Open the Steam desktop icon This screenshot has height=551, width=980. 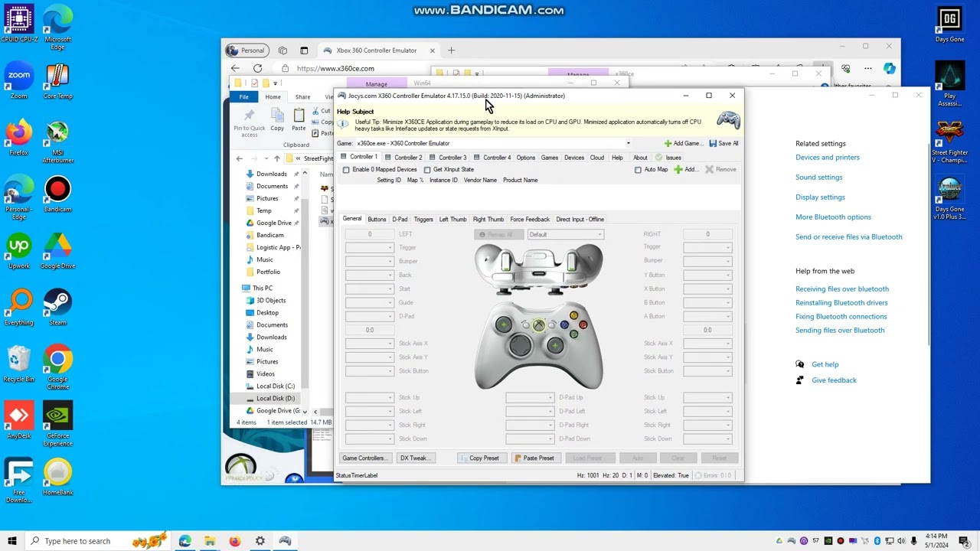pyautogui.click(x=57, y=308)
